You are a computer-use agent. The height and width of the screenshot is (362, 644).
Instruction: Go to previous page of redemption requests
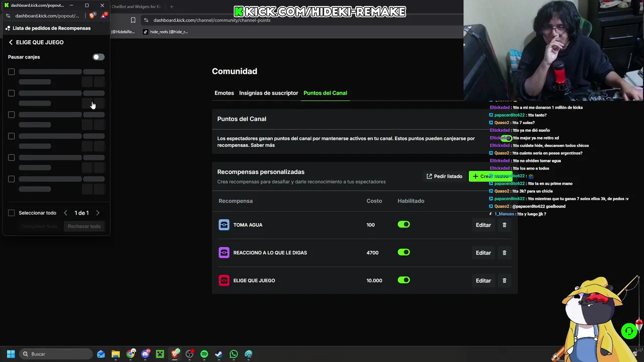point(65,213)
